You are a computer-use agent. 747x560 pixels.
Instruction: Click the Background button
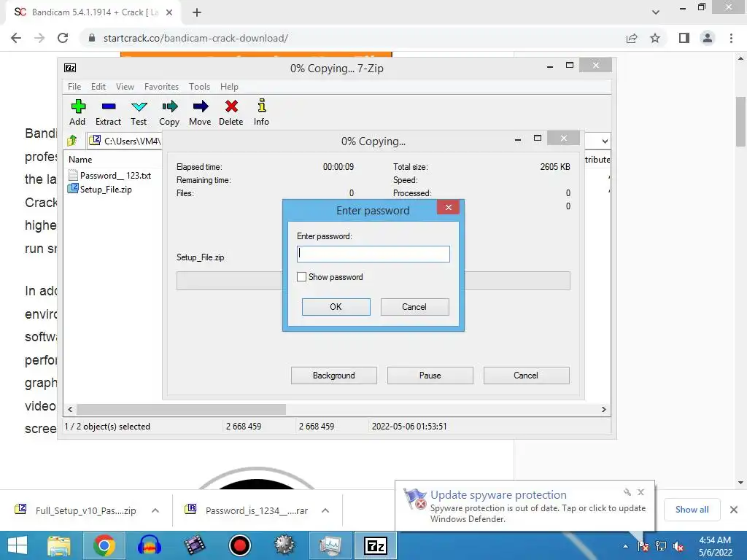(x=334, y=376)
